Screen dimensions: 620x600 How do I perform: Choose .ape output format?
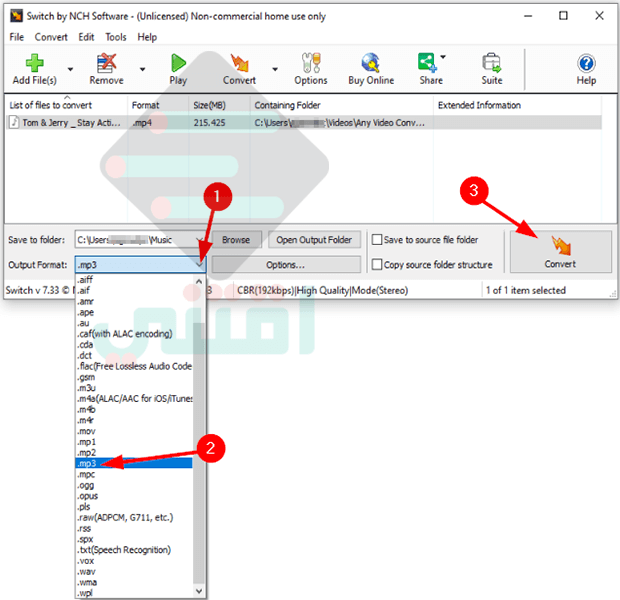click(134, 312)
